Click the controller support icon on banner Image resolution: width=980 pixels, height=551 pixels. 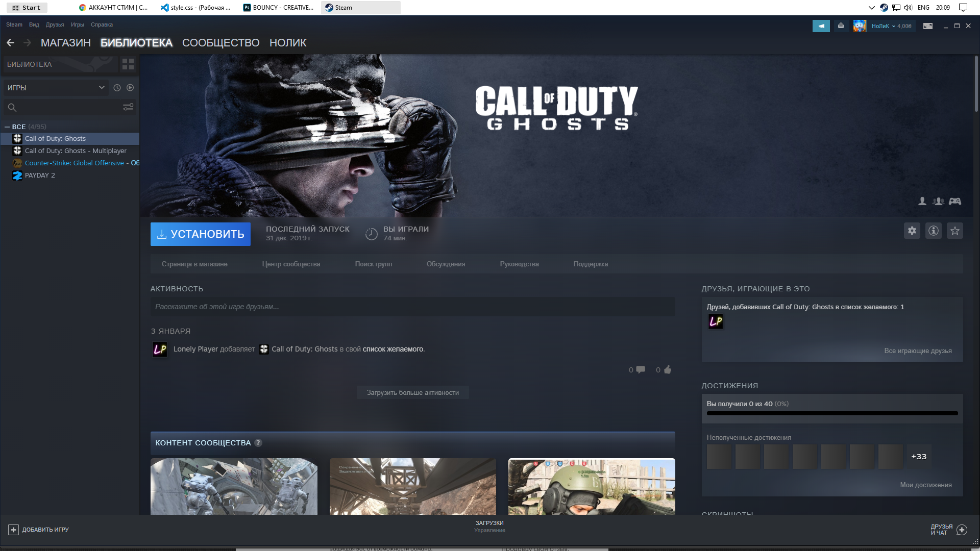point(955,202)
